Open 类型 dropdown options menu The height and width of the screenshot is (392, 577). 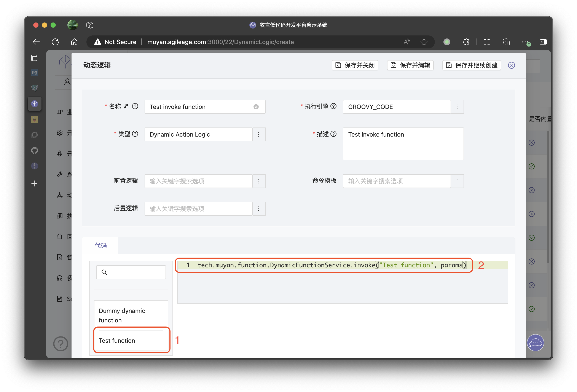258,134
